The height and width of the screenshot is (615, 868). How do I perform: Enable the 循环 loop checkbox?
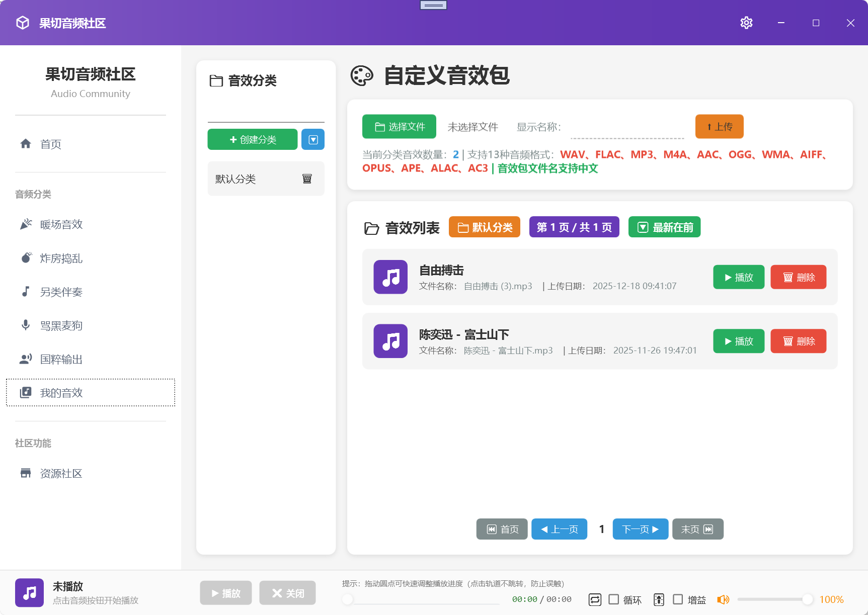[x=614, y=599]
